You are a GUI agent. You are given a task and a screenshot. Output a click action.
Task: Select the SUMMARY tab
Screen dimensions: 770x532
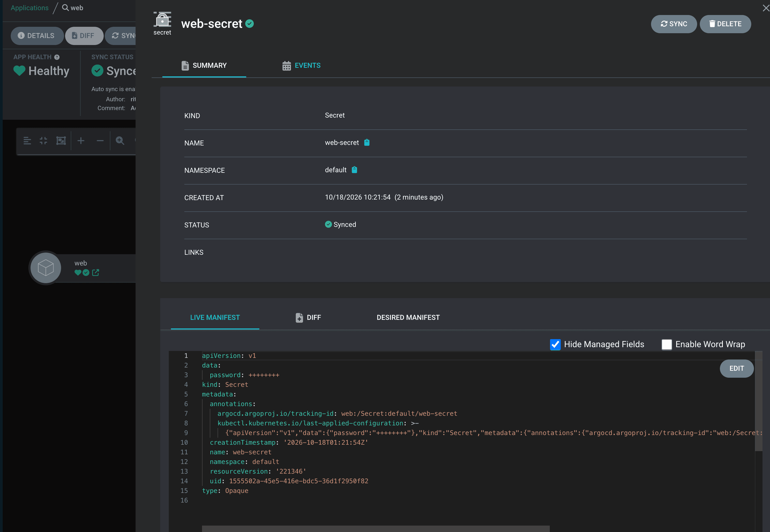tap(204, 65)
